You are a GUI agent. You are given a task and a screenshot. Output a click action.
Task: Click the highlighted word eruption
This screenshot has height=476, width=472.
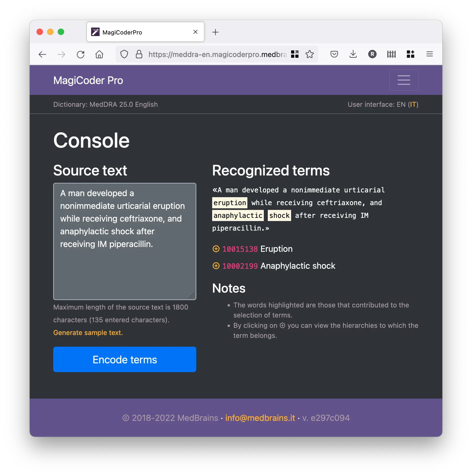tap(230, 203)
